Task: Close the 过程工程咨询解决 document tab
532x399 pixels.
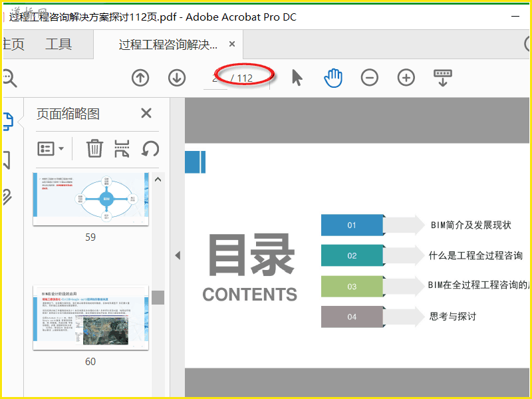Action: (x=232, y=44)
